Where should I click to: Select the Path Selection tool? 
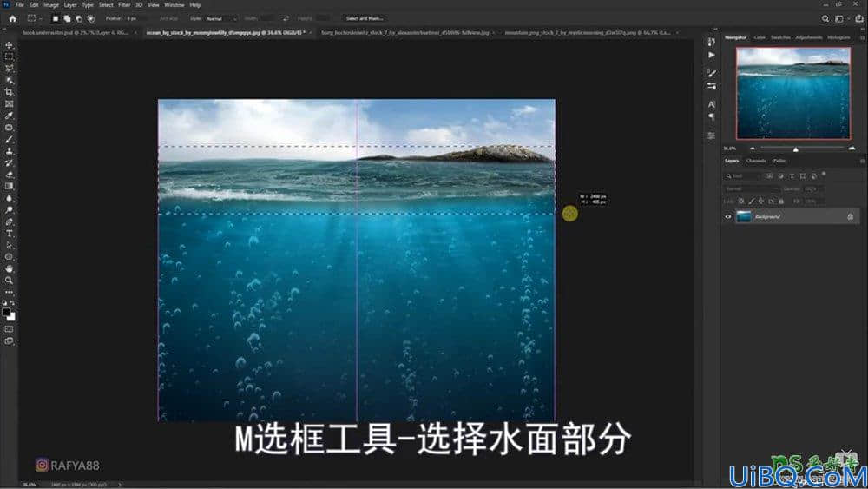pyautogui.click(x=9, y=245)
